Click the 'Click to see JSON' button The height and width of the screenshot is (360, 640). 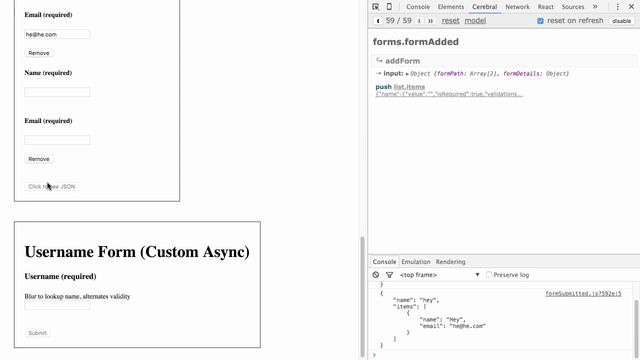coord(52,187)
